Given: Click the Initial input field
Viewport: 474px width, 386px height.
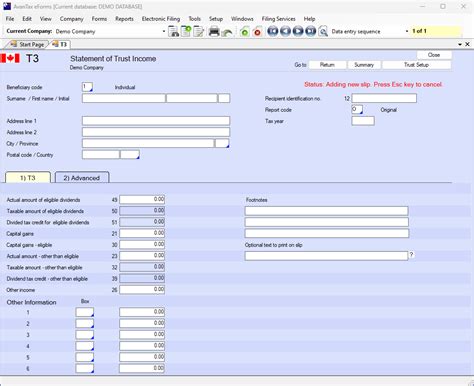Looking at the screenshot, I should coord(224,98).
